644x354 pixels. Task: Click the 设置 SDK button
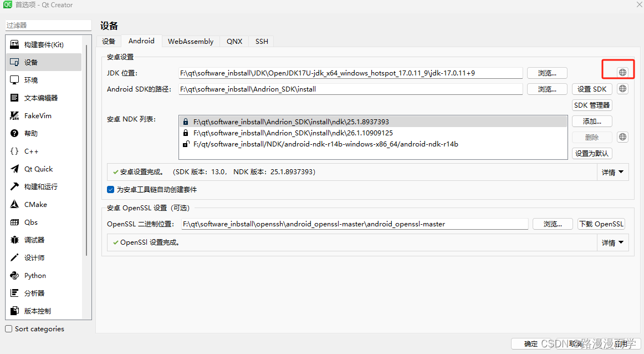point(592,89)
